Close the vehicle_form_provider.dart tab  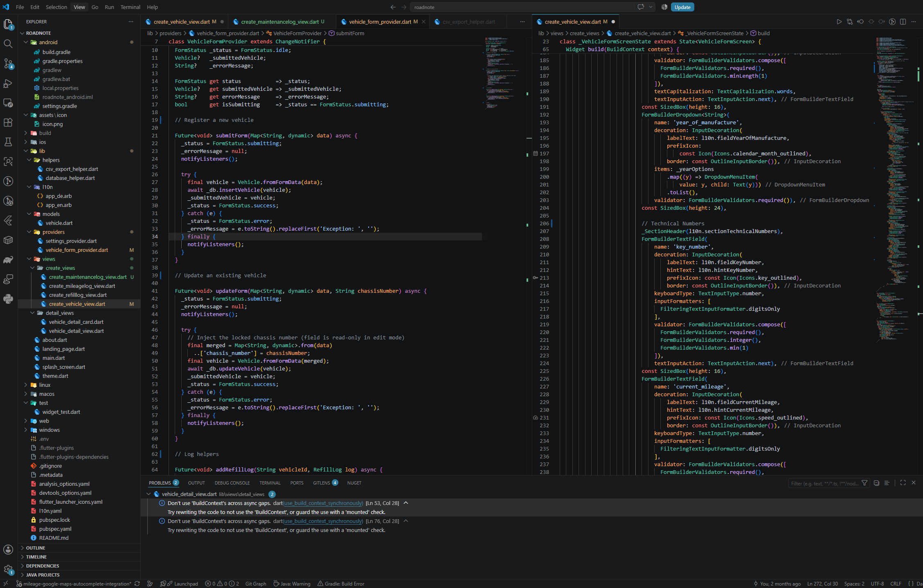(423, 22)
